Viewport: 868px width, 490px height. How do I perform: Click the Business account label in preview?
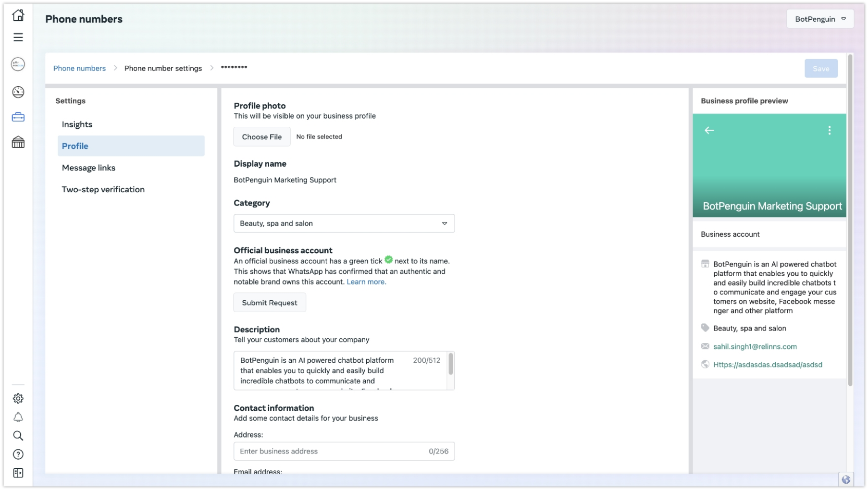click(x=730, y=234)
